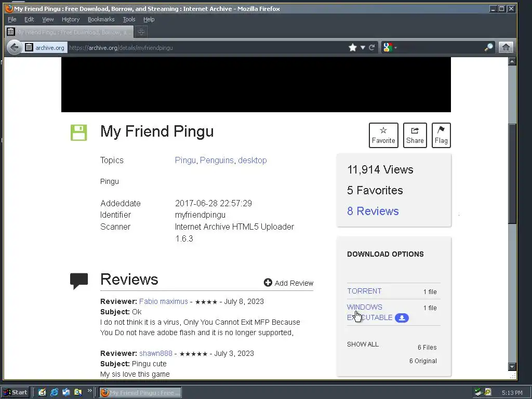Open the Start menu
The height and width of the screenshot is (399, 532).
[16, 392]
